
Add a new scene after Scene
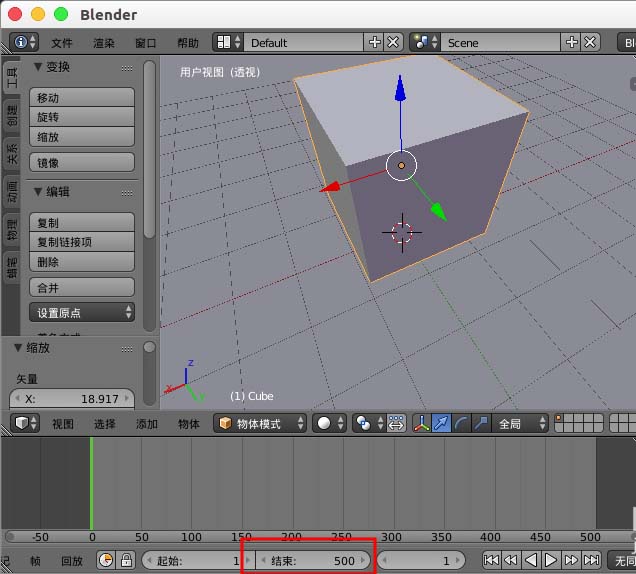571,42
